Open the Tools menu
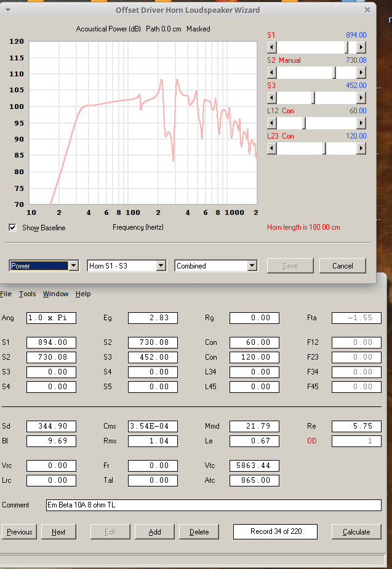Screen dimensions: 392x569 pos(27,294)
